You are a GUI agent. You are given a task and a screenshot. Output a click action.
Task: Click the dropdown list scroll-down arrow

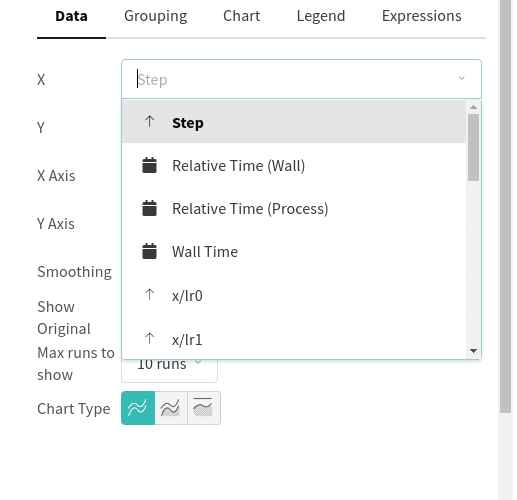[473, 351]
